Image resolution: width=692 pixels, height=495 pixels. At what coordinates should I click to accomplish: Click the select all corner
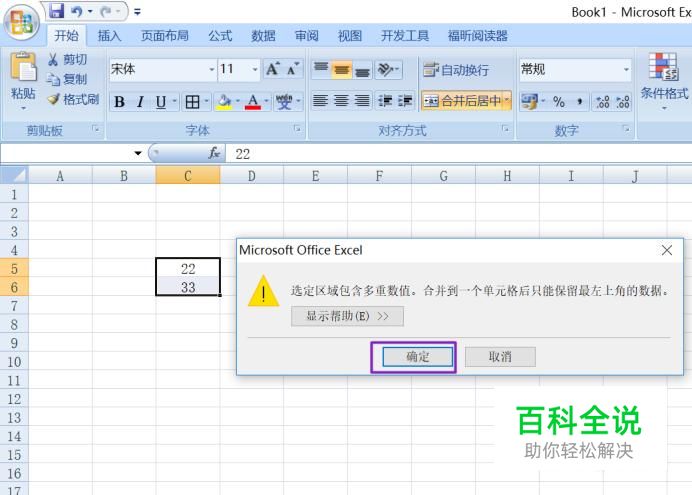(14, 175)
